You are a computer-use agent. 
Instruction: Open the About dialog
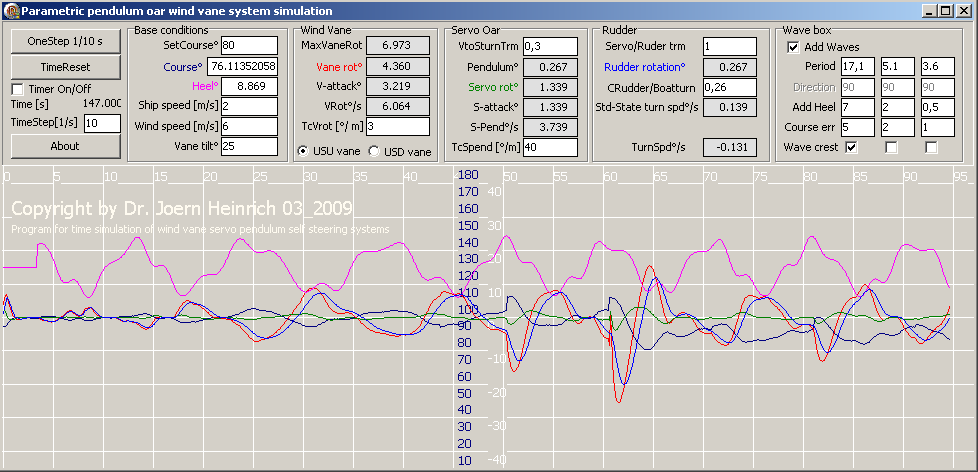point(65,146)
